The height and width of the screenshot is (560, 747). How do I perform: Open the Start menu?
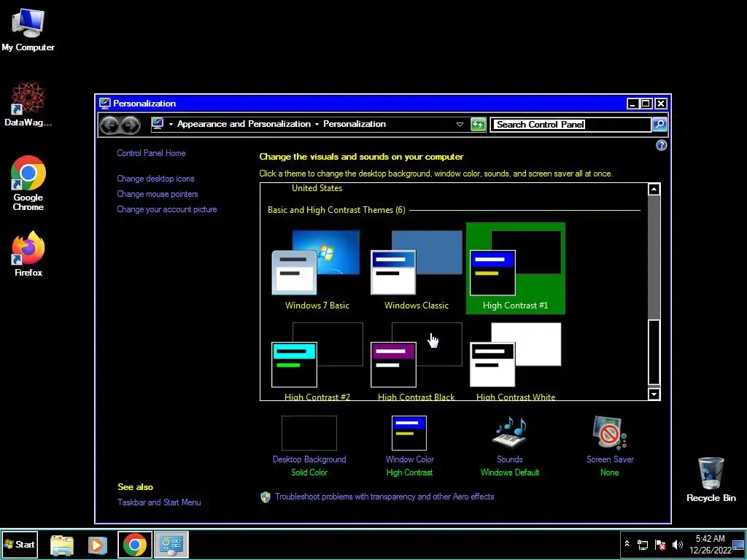(x=19, y=545)
